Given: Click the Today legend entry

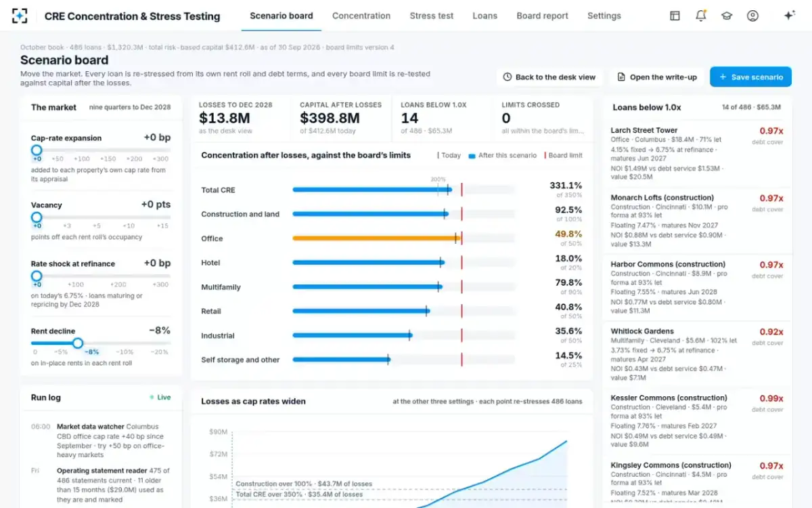Looking at the screenshot, I should click(449, 155).
